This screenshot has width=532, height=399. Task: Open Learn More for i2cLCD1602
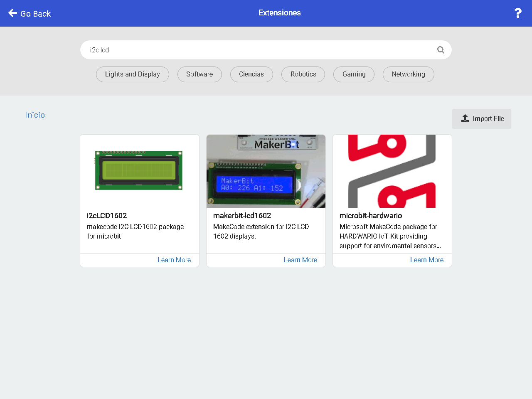point(174,260)
